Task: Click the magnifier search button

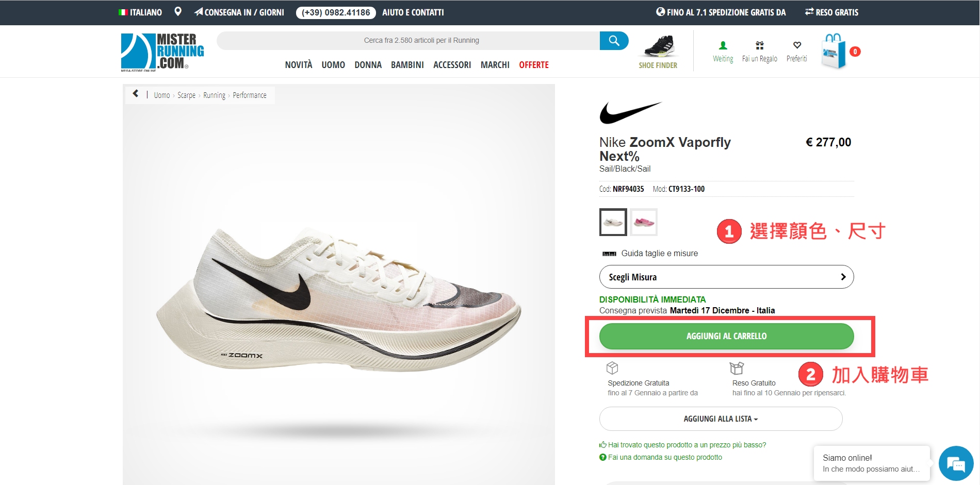Action: tap(614, 41)
